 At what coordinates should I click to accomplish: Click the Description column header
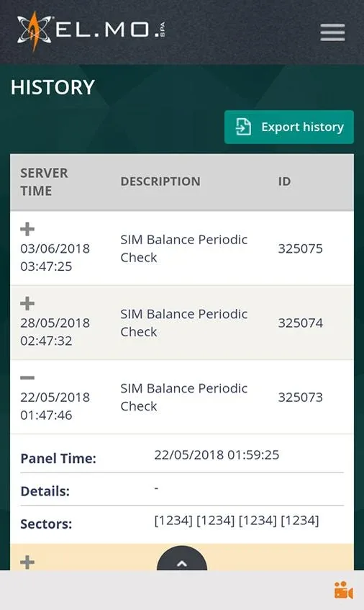coord(160,181)
